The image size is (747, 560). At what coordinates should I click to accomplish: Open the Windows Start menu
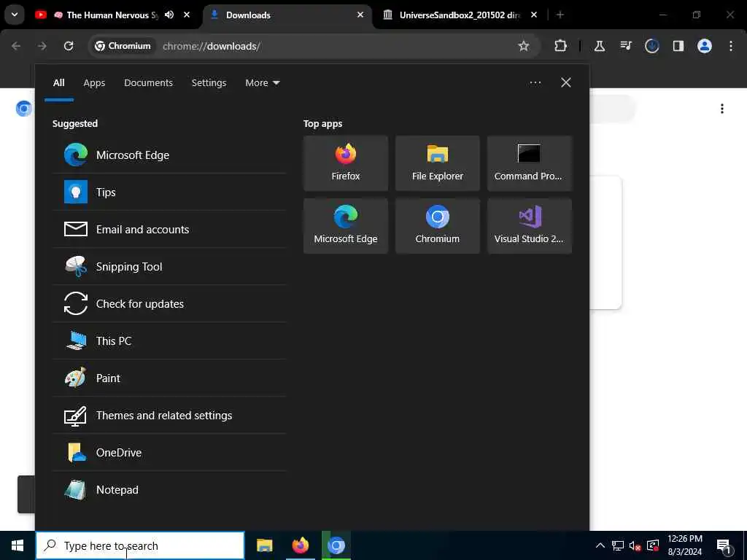[18, 545]
